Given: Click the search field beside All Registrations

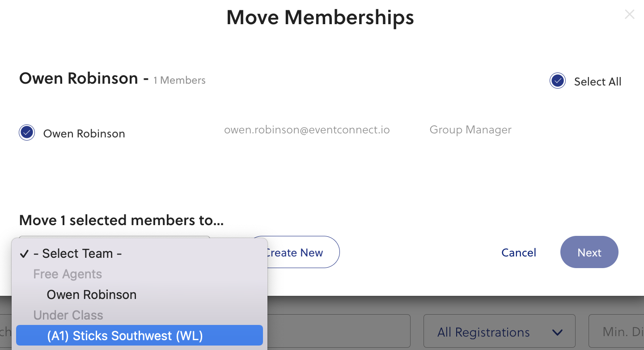Looking at the screenshot, I should tap(340, 332).
